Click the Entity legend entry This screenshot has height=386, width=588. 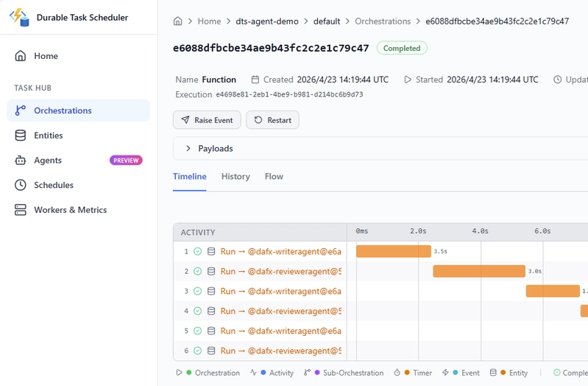tap(509, 373)
